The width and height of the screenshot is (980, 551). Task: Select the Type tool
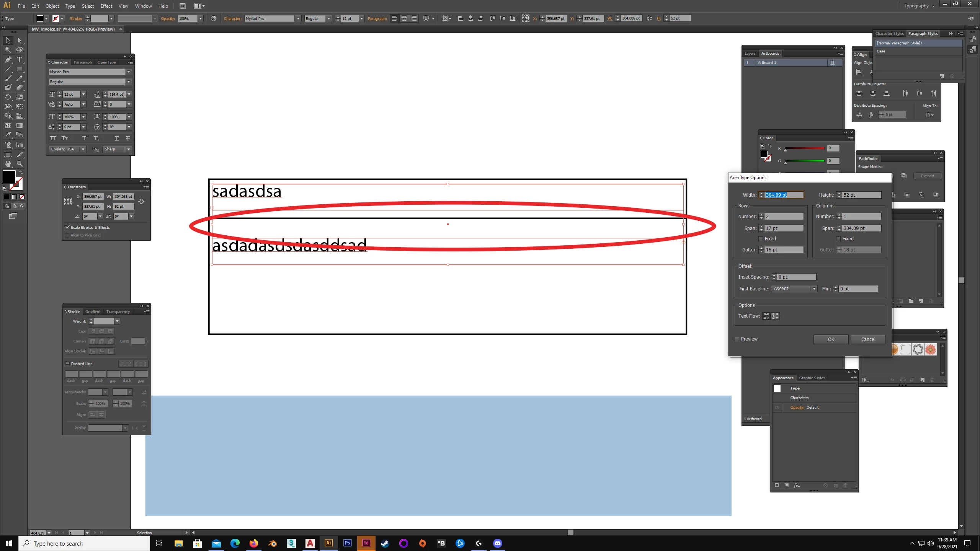20,59
